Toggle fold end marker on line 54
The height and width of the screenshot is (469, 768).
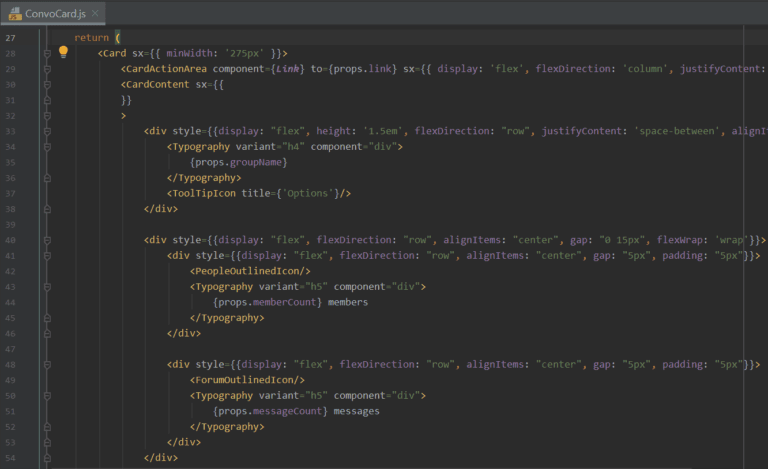point(48,458)
